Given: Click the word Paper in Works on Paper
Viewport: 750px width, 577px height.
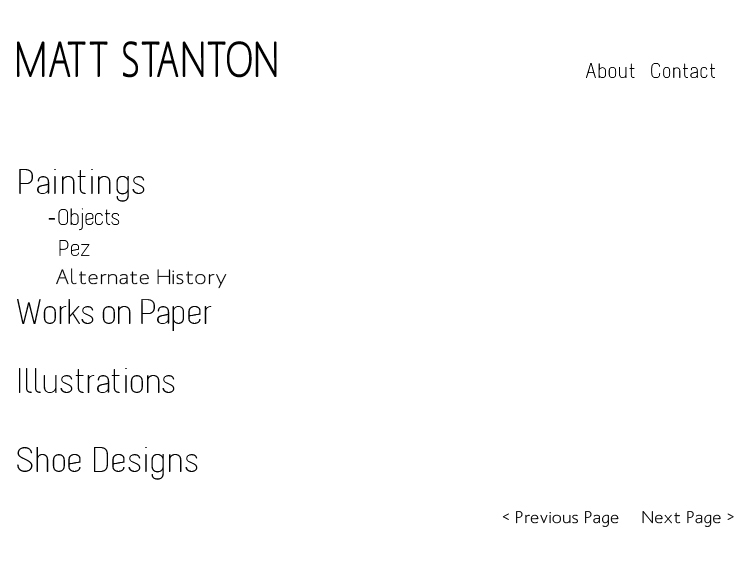Looking at the screenshot, I should point(175,312).
